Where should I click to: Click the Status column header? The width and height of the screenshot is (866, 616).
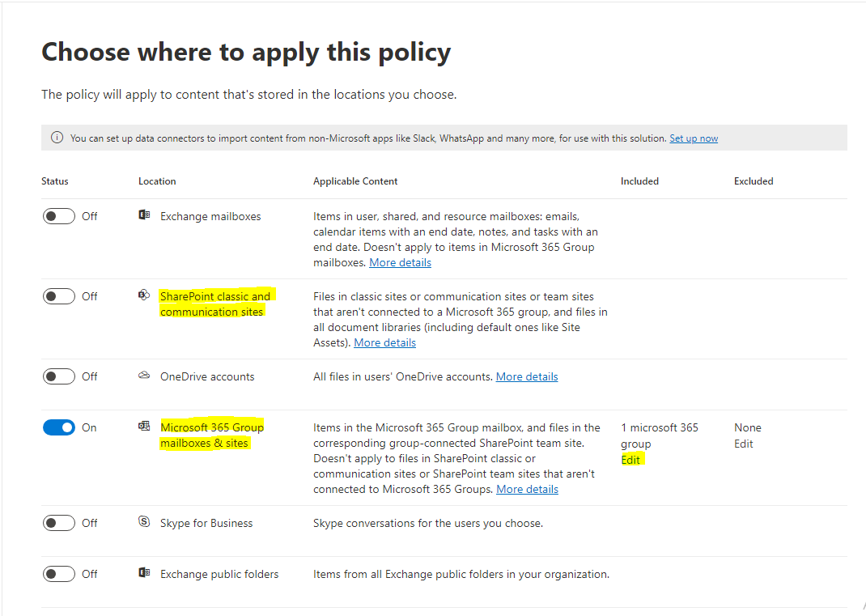tap(55, 181)
